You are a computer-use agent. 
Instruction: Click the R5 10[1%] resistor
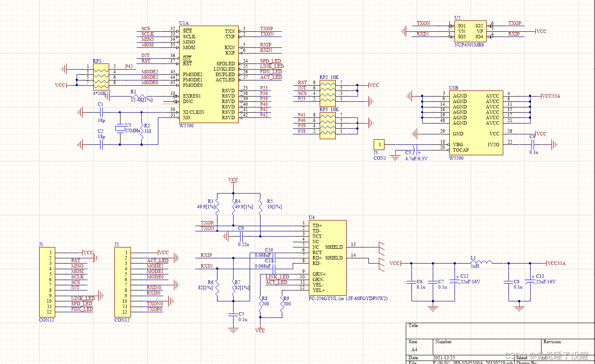pos(260,207)
